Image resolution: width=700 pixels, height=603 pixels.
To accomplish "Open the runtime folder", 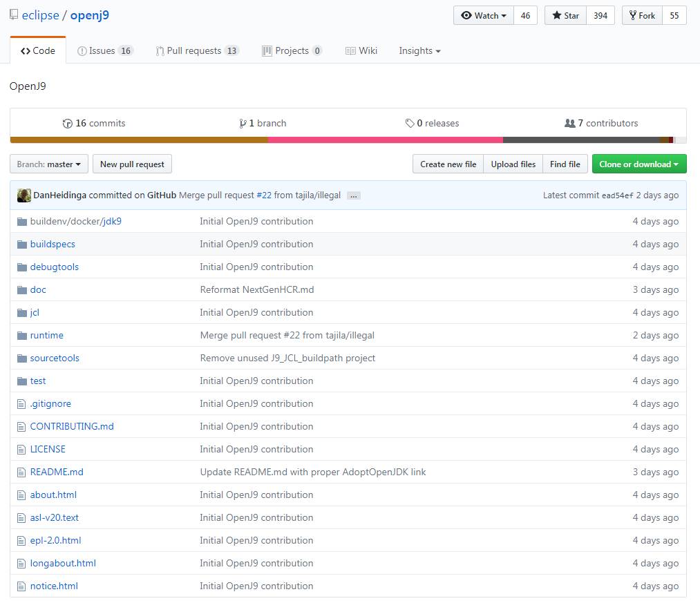I will (x=47, y=335).
